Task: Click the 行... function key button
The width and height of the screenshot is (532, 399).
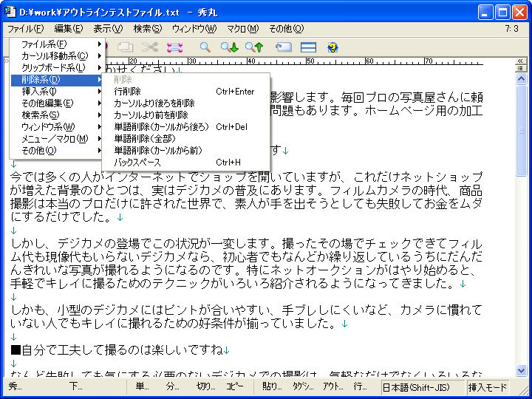Action: click(x=360, y=386)
